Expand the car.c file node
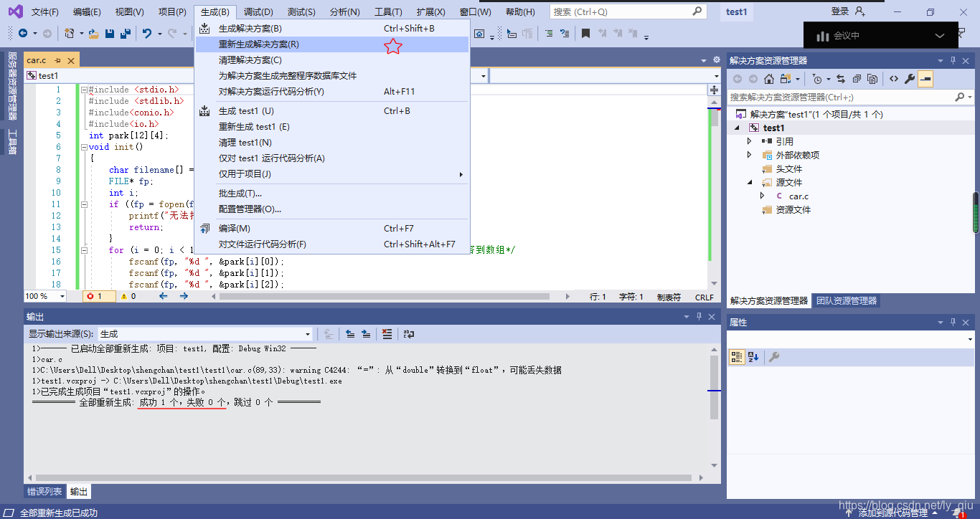 pyautogui.click(x=763, y=196)
